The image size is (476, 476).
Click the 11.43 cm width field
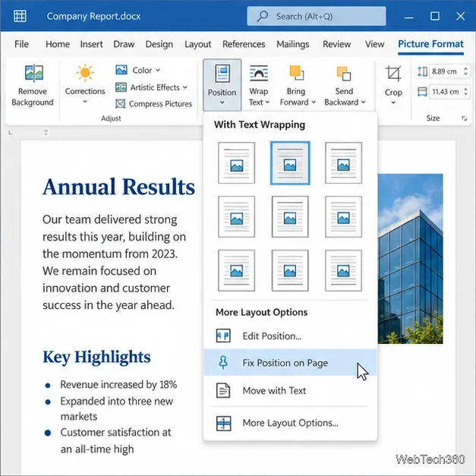[446, 91]
